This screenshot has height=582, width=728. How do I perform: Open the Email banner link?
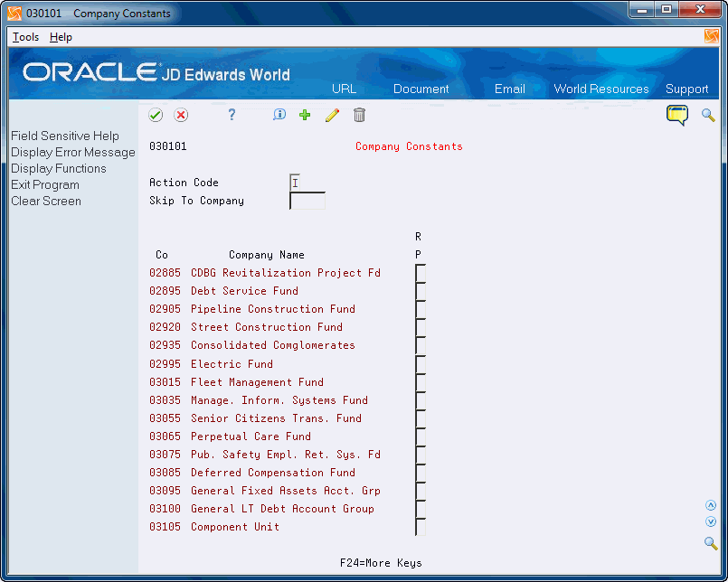[x=510, y=89]
